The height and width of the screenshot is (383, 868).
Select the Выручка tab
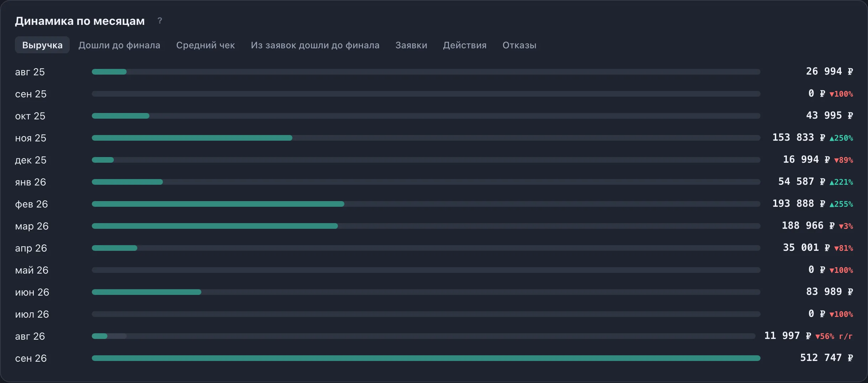(x=42, y=45)
